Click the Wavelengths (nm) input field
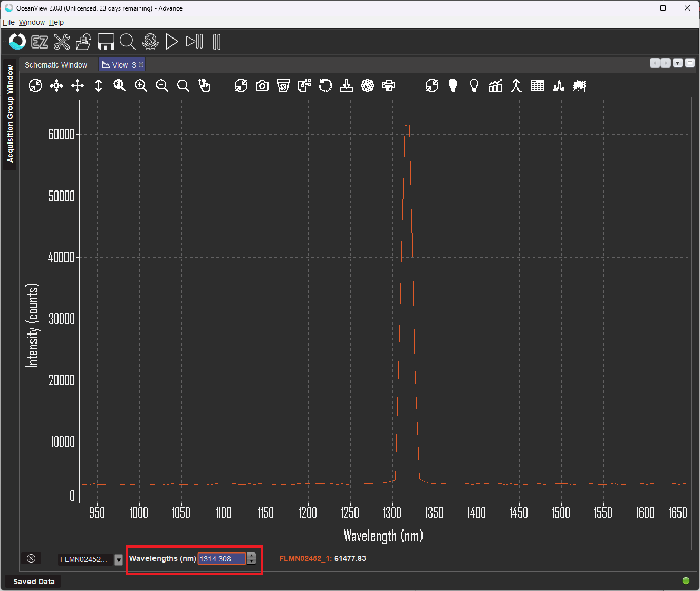This screenshot has width=700, height=591. [x=222, y=559]
